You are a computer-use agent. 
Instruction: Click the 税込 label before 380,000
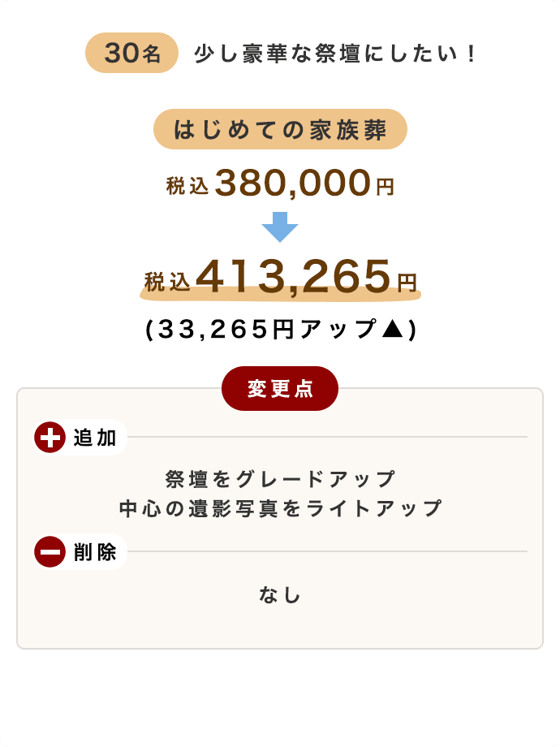coord(187,186)
